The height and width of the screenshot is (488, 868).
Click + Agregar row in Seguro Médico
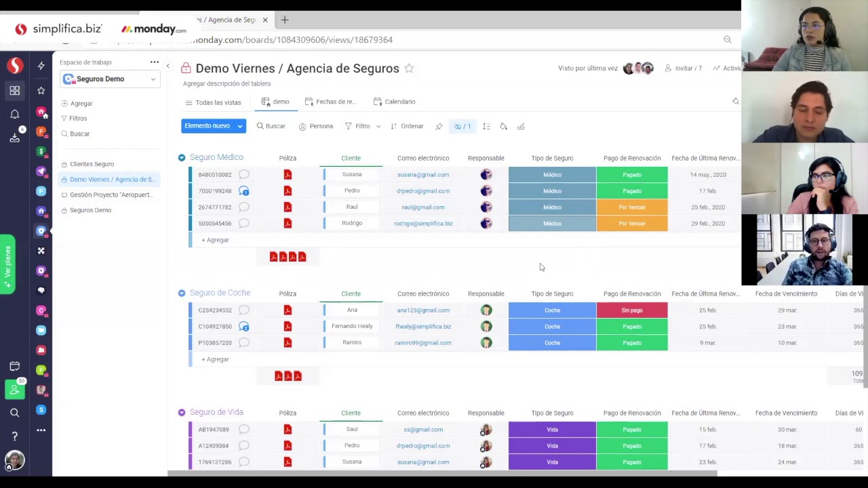[x=215, y=240]
